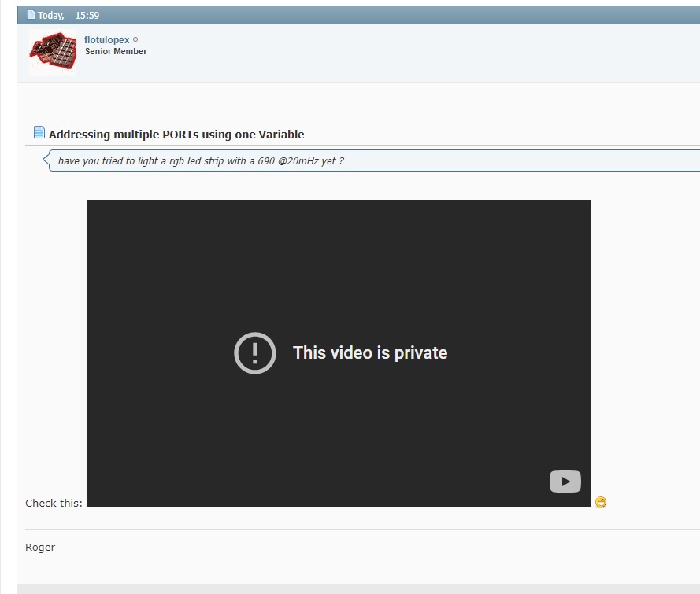Click the grinning smiley emoji after video
This screenshot has width=700, height=594.
click(x=601, y=502)
